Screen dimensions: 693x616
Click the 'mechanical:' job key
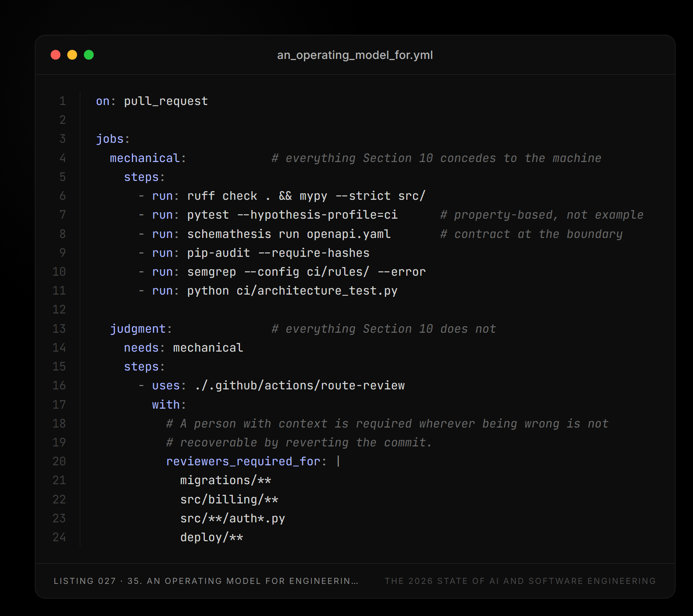[148, 158]
